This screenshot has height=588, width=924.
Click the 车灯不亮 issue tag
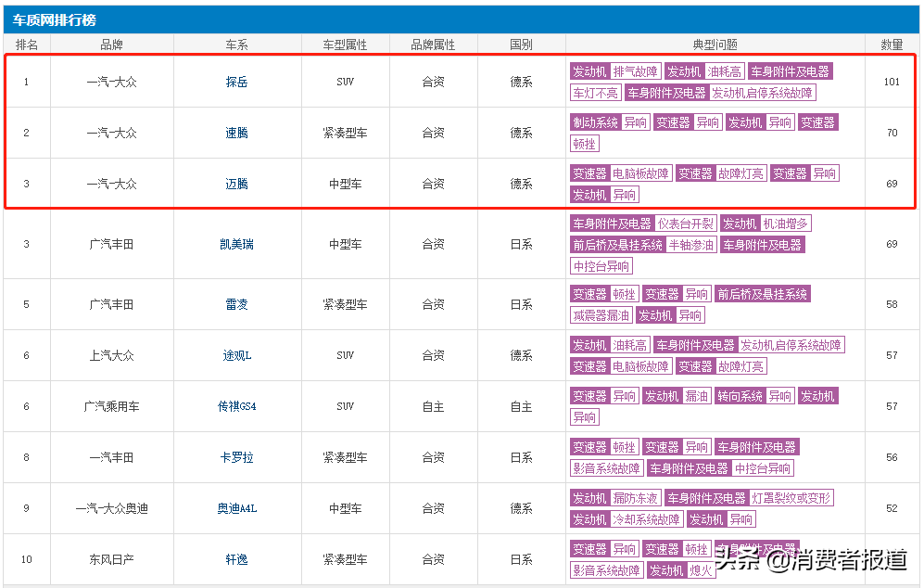pos(595,93)
